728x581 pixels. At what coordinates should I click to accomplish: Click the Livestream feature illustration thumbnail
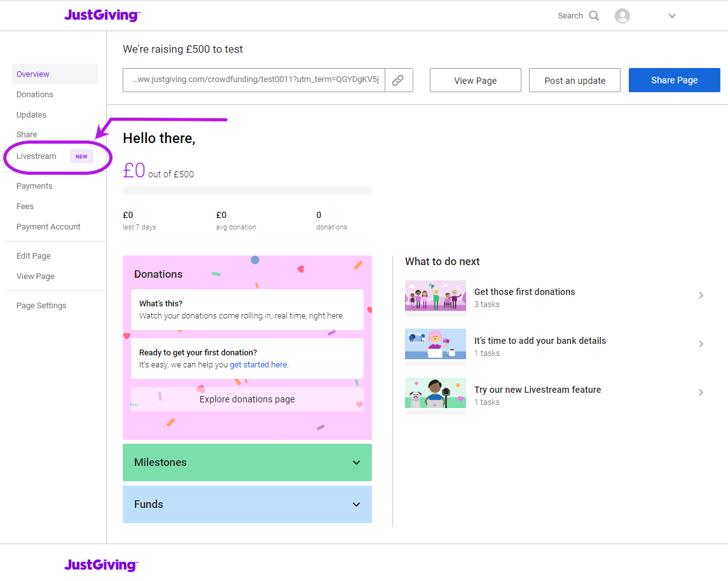[436, 393]
